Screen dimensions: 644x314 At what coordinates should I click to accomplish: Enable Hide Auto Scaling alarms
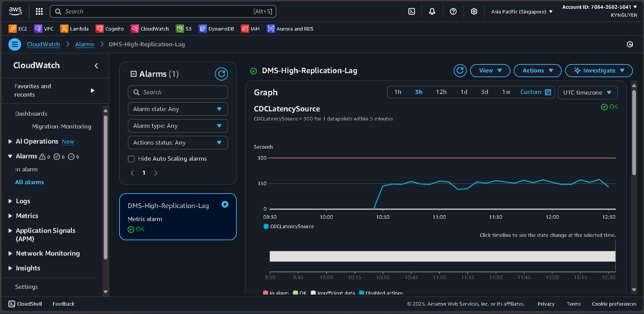[131, 159]
